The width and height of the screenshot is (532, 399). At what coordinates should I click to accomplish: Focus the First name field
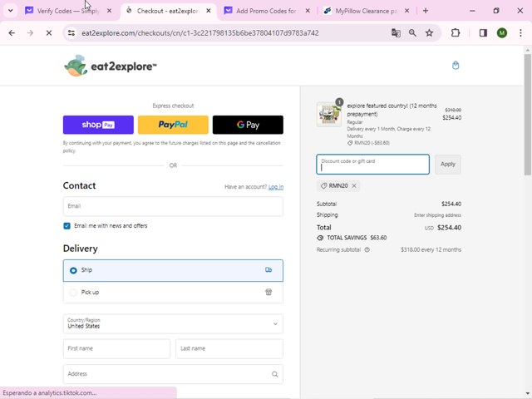116,349
